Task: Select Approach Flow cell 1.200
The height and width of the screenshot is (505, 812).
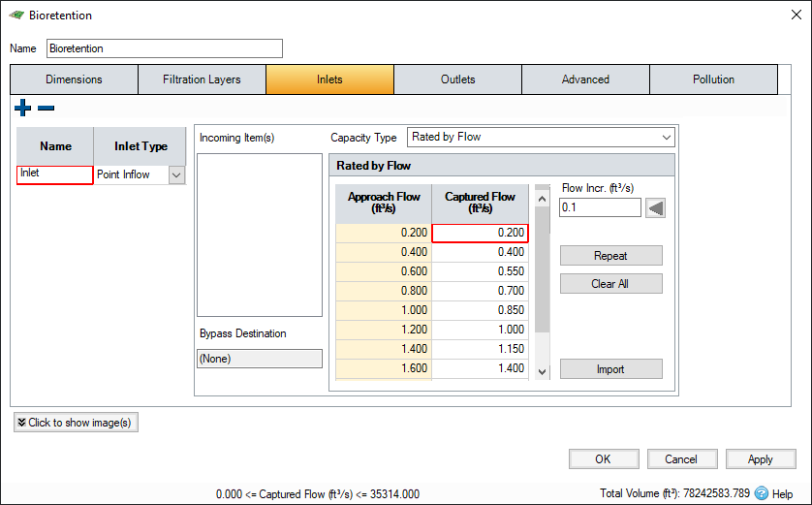Action: (384, 330)
